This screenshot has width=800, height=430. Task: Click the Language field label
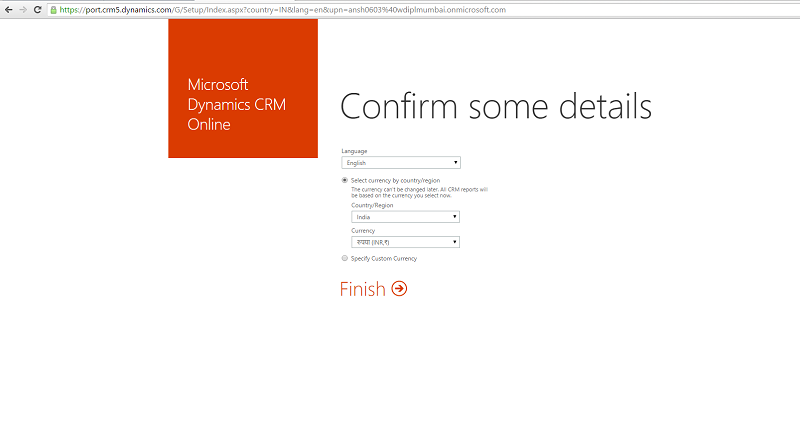pos(354,151)
